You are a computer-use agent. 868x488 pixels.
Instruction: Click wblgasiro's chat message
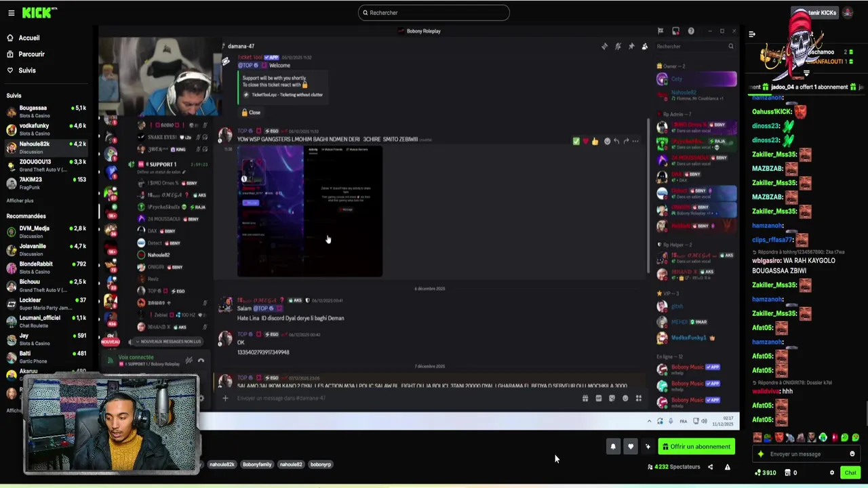coord(793,266)
